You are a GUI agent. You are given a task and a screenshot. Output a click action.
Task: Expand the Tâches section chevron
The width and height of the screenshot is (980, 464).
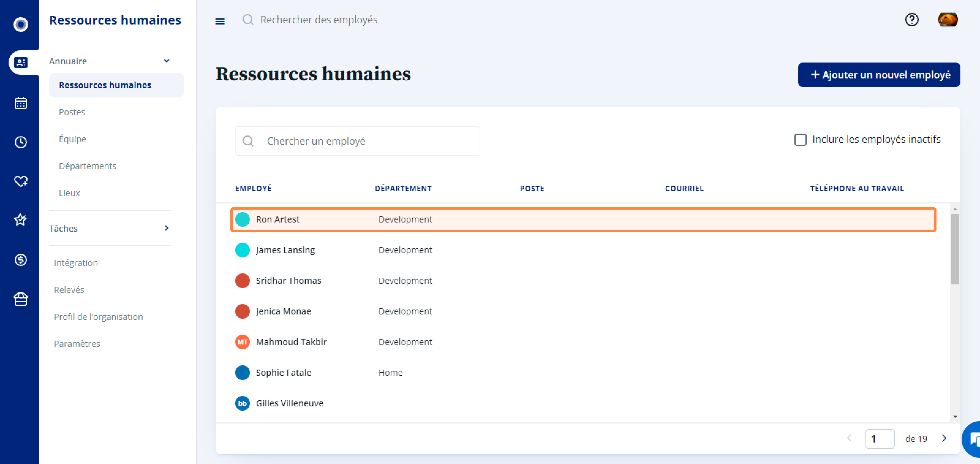(x=166, y=228)
